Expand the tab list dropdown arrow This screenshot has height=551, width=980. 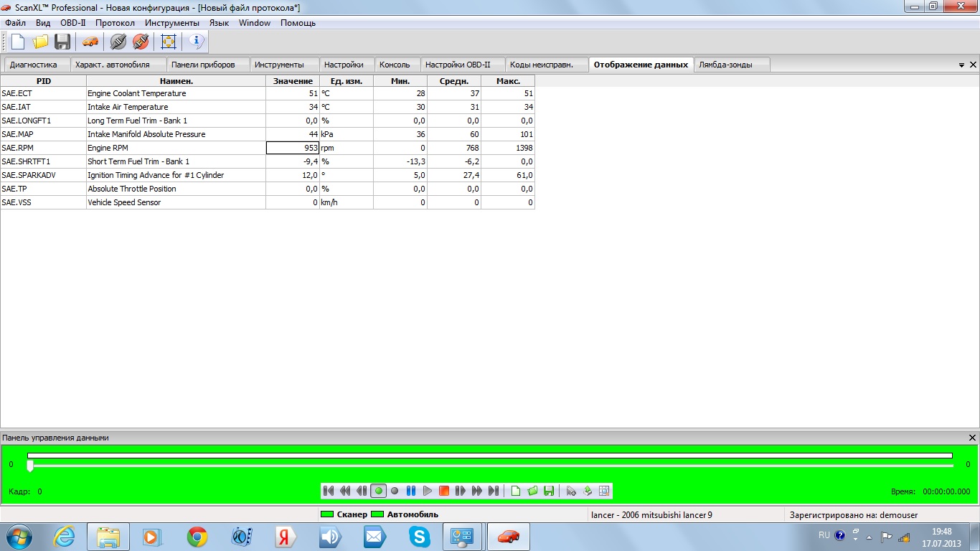pos(961,65)
